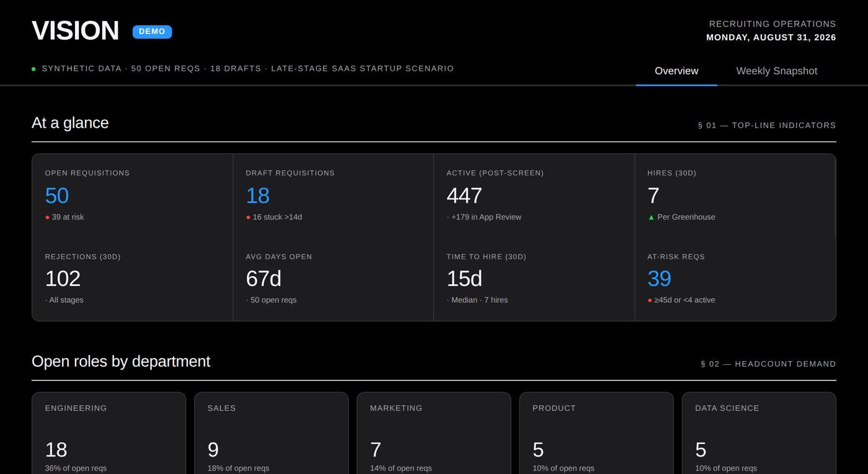Click the green triangle beside Per Greenhouse
Viewport: 868px width, 474px height.
click(x=651, y=217)
